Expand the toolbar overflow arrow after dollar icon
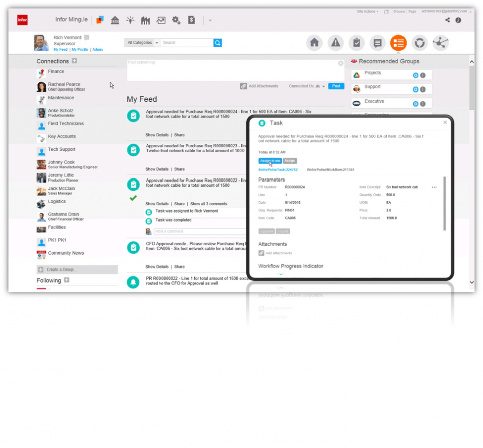This screenshot has height=448, width=483. (x=209, y=20)
